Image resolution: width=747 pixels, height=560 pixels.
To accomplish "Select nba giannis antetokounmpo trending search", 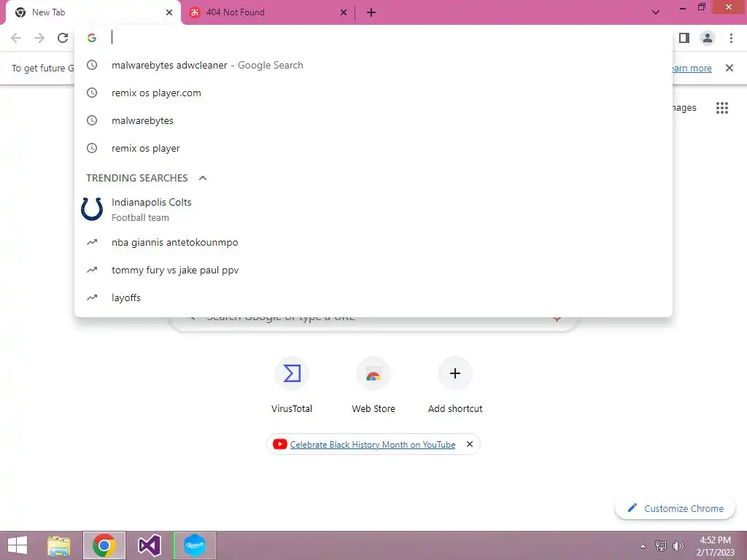I will pyautogui.click(x=373, y=242).
